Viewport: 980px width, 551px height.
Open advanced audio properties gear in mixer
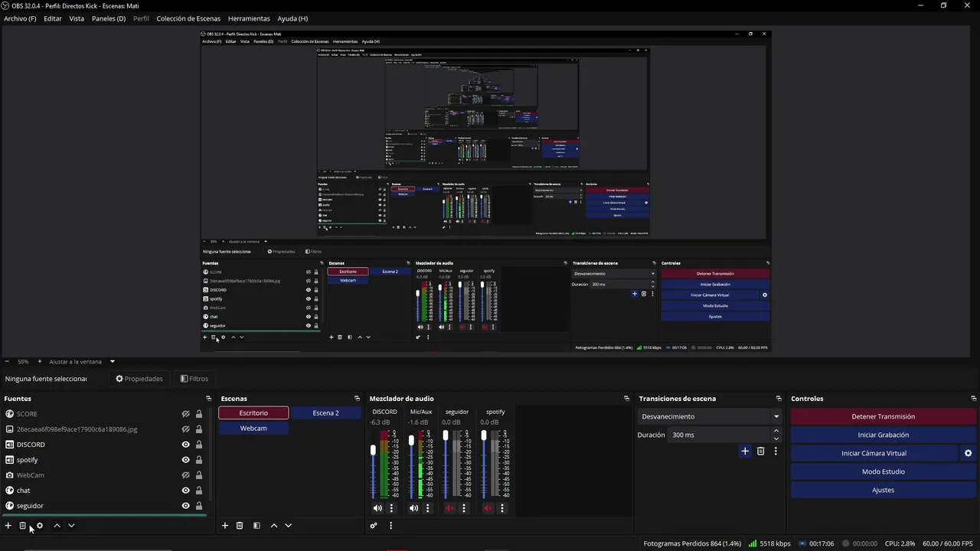click(374, 526)
